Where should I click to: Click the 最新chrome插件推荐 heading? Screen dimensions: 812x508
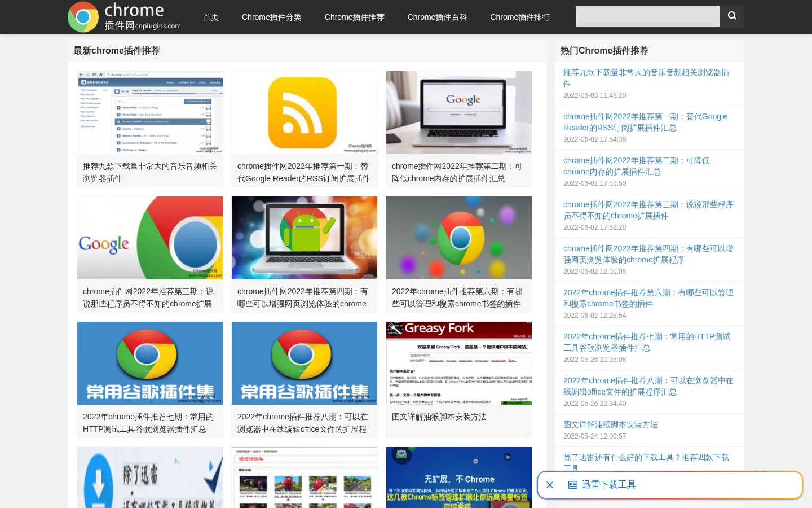pyautogui.click(x=117, y=51)
